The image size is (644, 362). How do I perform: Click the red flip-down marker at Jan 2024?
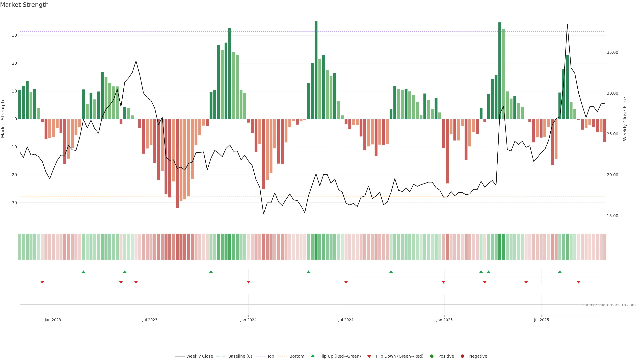pos(249,282)
